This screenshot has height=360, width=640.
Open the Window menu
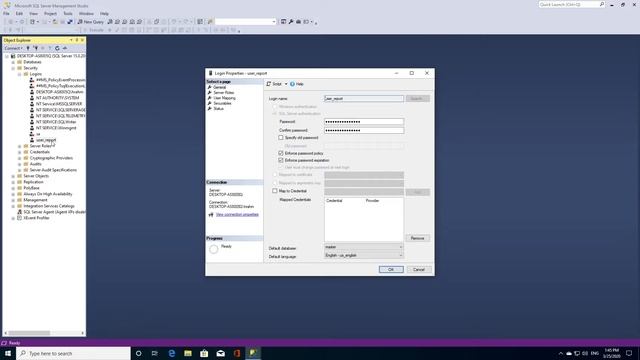(86, 13)
